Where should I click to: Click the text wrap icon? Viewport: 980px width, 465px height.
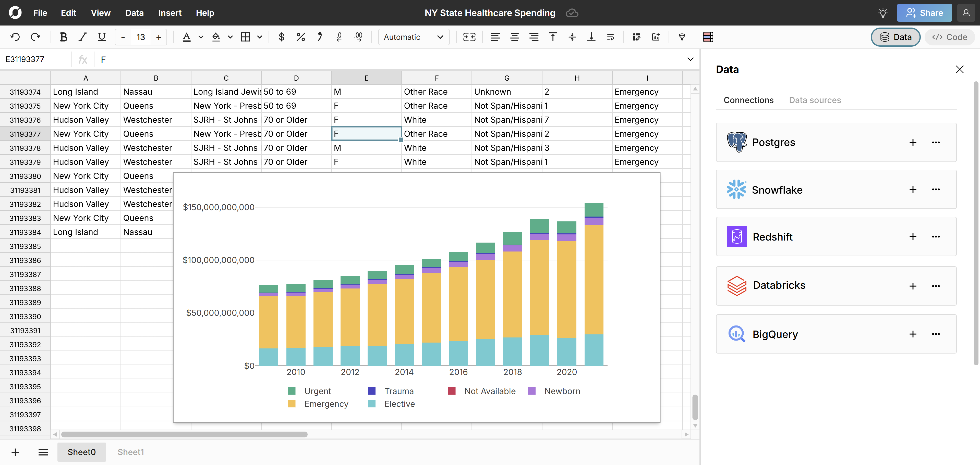coord(610,37)
